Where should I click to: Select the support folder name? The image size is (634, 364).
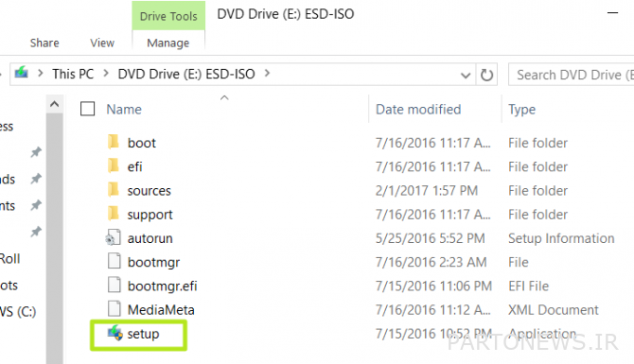pyautogui.click(x=150, y=215)
